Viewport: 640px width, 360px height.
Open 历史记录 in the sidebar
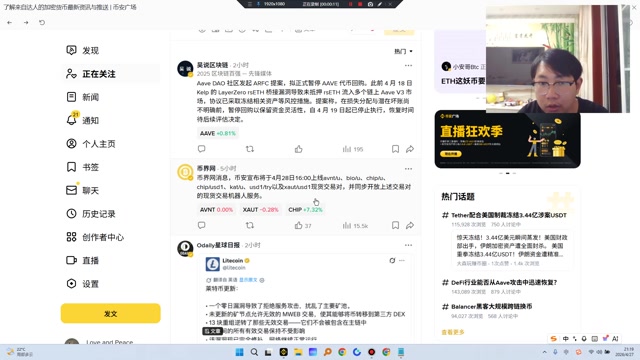[x=91, y=213]
